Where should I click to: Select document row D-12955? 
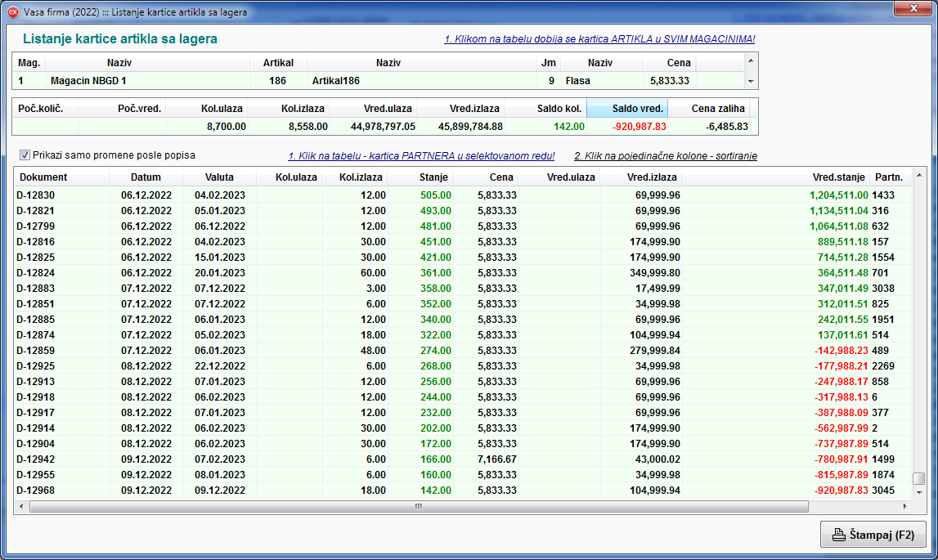click(462, 475)
